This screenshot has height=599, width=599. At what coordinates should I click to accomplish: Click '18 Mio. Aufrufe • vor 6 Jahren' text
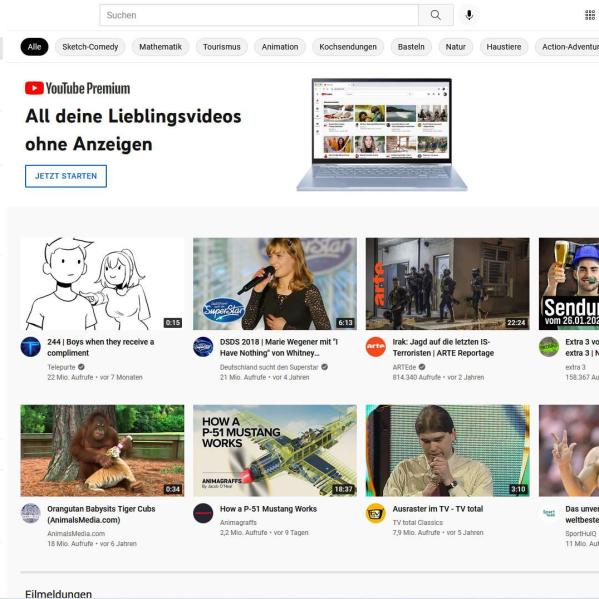[92, 544]
